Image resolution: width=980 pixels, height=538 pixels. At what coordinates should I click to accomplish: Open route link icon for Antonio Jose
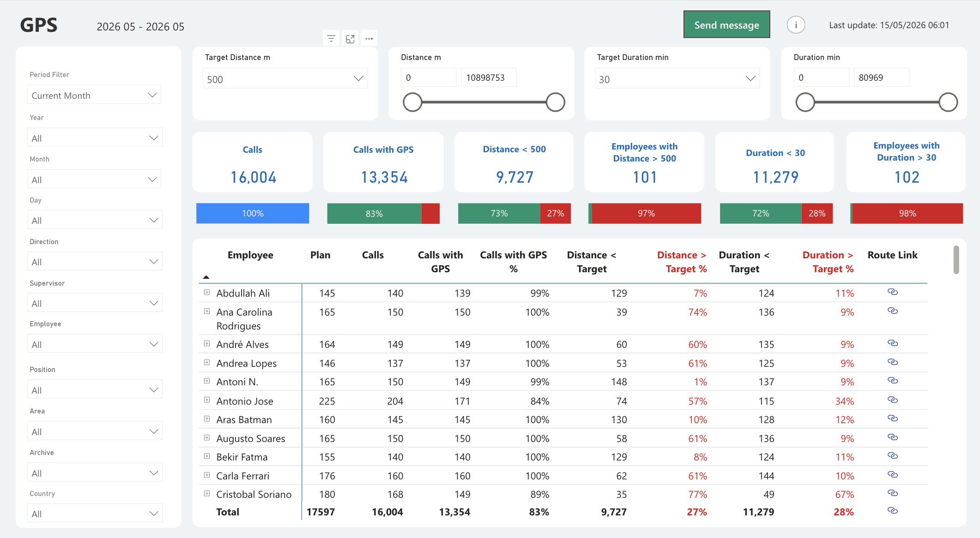coord(892,400)
